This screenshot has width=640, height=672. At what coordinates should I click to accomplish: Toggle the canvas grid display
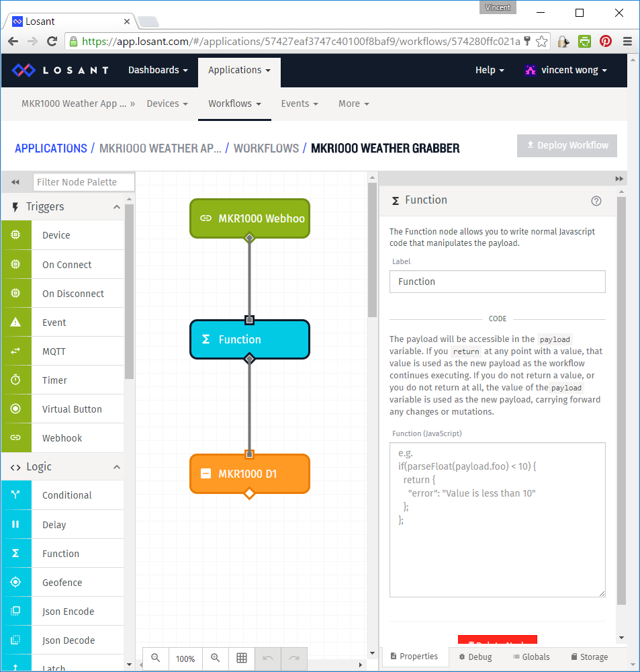coord(242,659)
